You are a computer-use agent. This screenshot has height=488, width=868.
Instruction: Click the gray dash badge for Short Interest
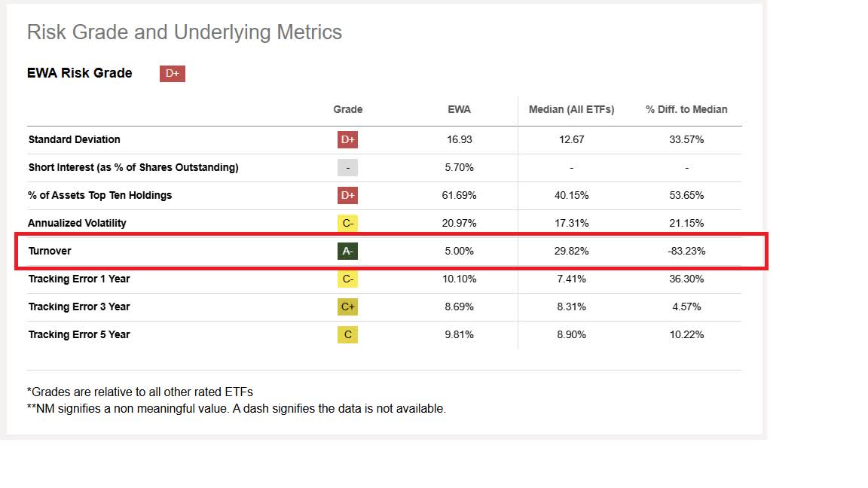point(347,167)
